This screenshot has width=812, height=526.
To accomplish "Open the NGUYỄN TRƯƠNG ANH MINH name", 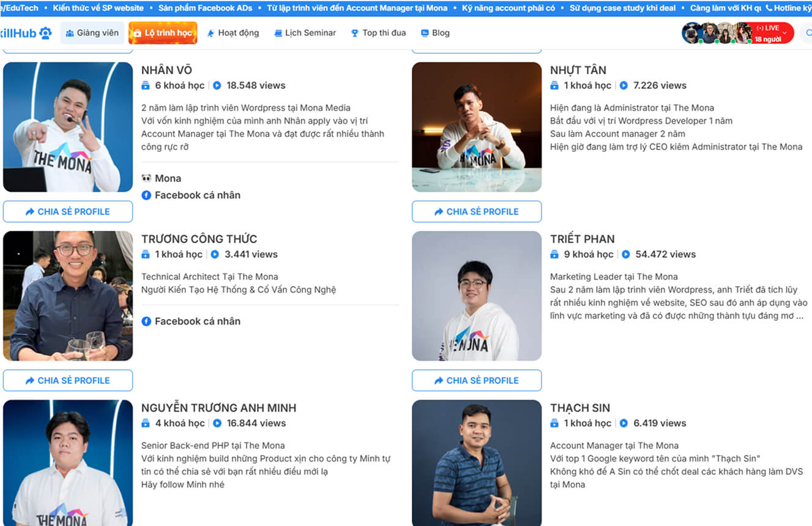I will pyautogui.click(x=218, y=408).
